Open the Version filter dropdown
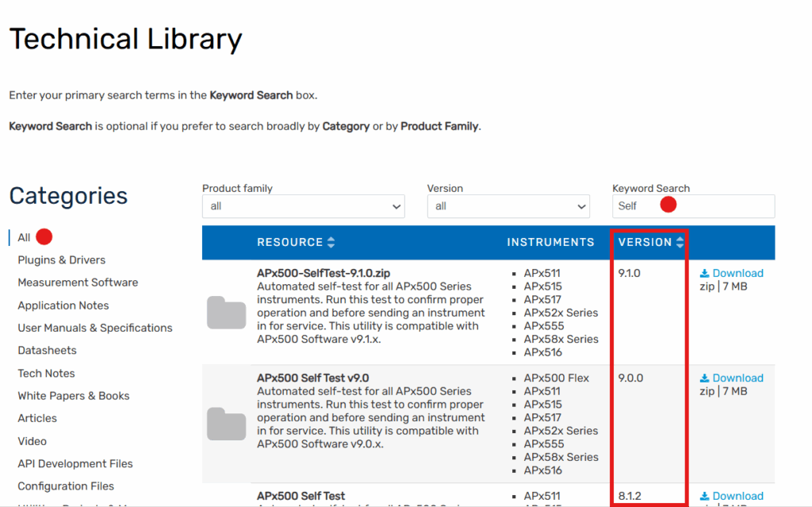Screen dimensions: 812x507 pyautogui.click(x=507, y=206)
